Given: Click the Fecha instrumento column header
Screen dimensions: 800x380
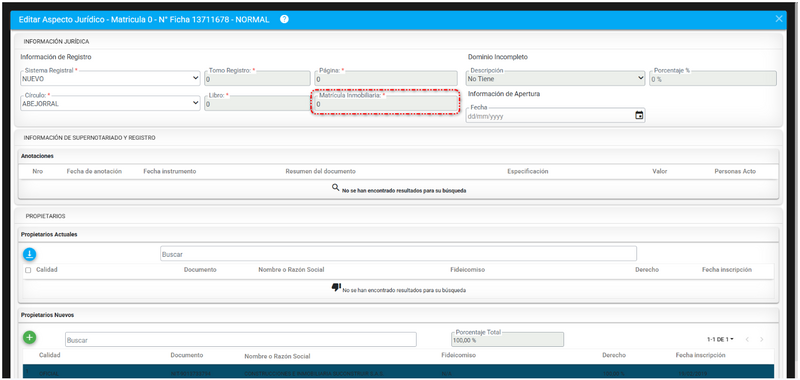Looking at the screenshot, I should tap(169, 171).
